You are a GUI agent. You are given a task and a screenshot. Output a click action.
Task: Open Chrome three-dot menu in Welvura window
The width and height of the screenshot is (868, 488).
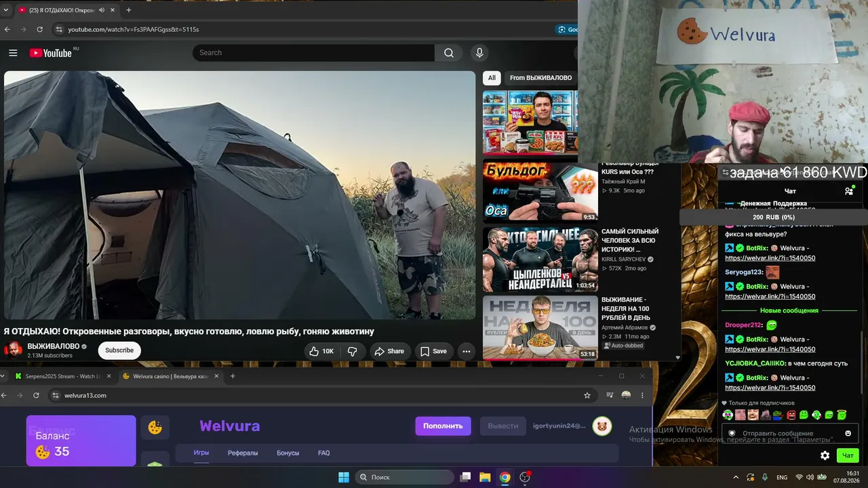[642, 395]
